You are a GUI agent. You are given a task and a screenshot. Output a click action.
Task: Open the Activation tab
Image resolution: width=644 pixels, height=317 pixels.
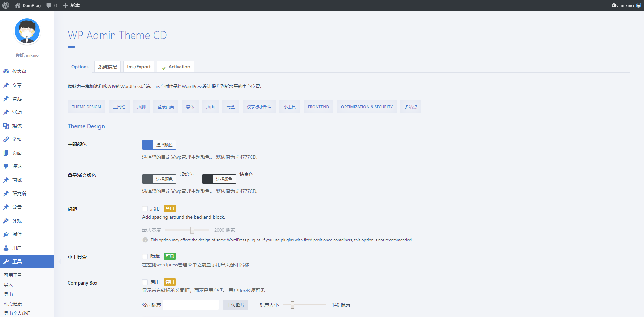tap(175, 66)
